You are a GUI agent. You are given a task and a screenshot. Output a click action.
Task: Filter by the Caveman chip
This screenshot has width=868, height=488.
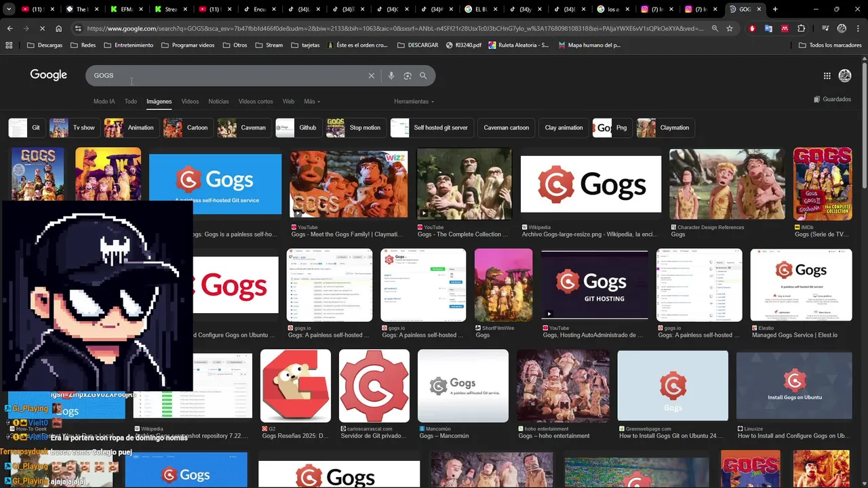pyautogui.click(x=243, y=127)
